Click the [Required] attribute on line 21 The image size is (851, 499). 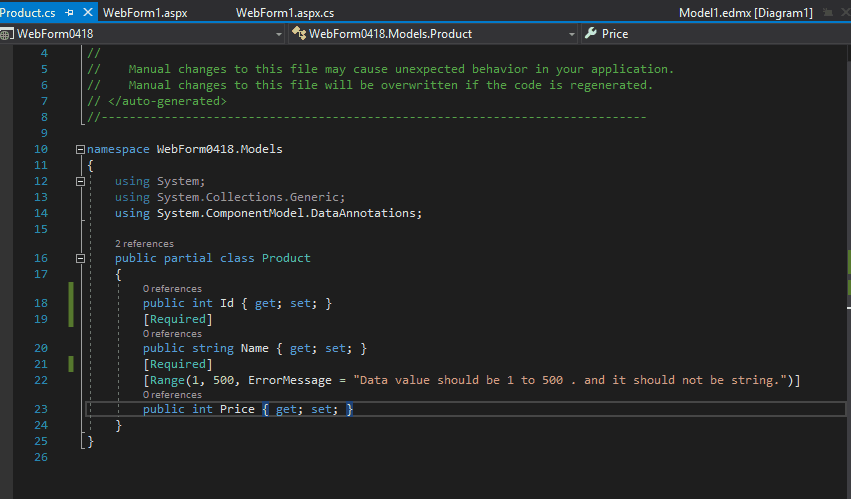coord(177,364)
